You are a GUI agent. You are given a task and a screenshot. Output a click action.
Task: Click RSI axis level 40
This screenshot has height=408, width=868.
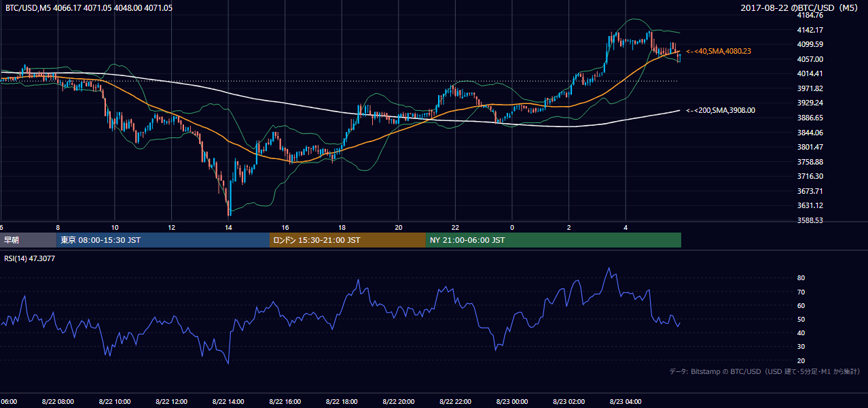tap(801, 333)
